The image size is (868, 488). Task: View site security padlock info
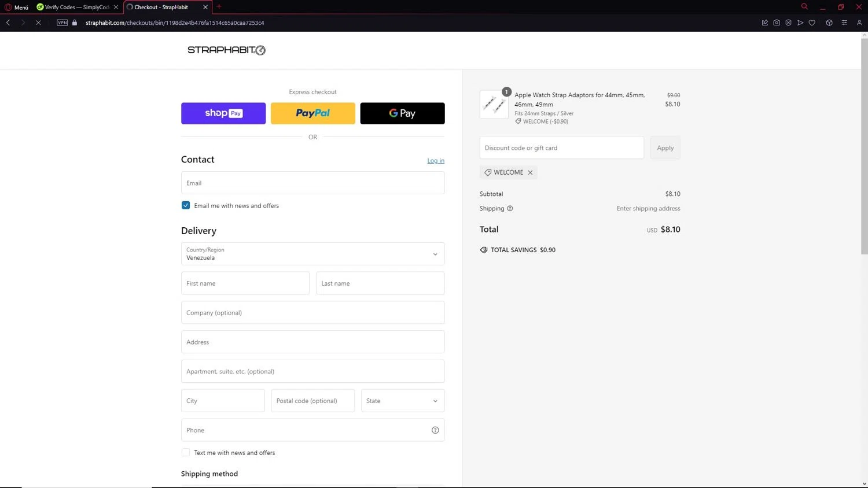click(x=75, y=23)
